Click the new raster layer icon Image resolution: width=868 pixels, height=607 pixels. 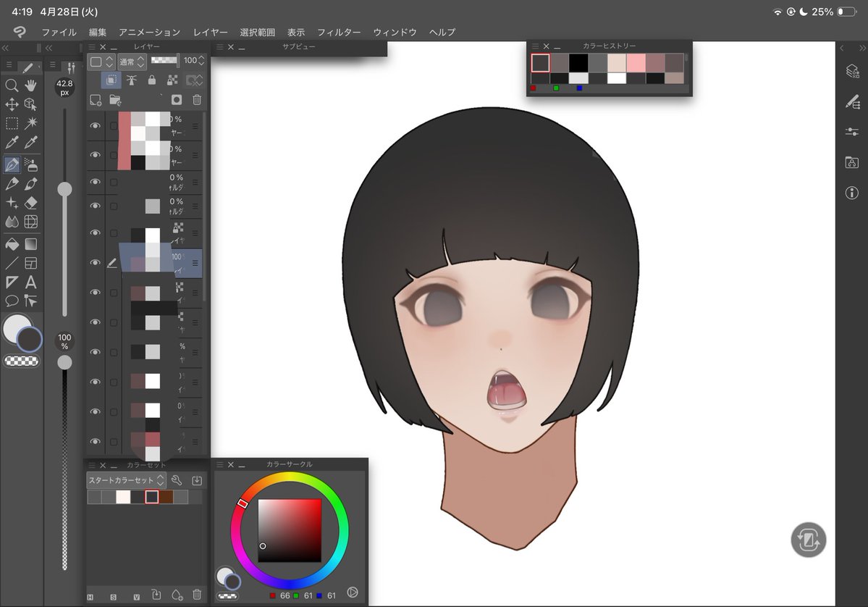[96, 100]
